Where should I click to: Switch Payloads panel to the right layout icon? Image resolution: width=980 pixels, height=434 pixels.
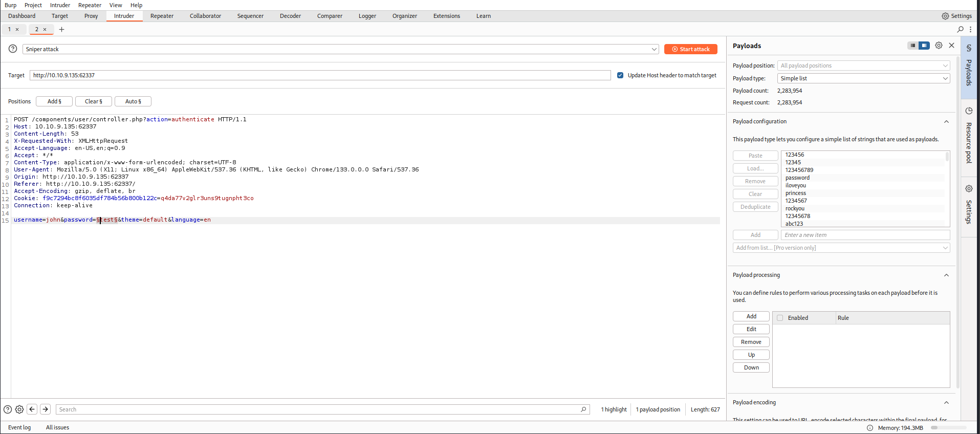[924, 46]
